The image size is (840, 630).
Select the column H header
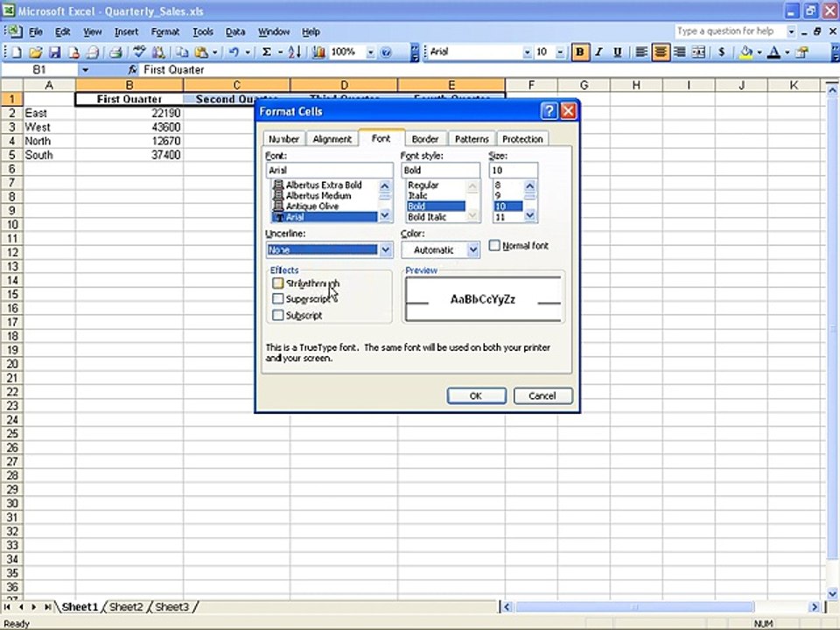[x=636, y=85]
